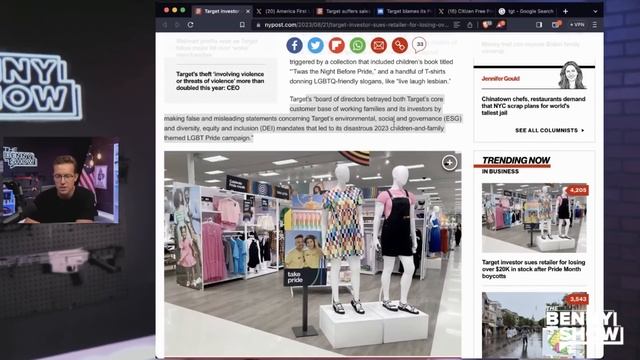Open Chinatown chefs jail article

(x=533, y=106)
